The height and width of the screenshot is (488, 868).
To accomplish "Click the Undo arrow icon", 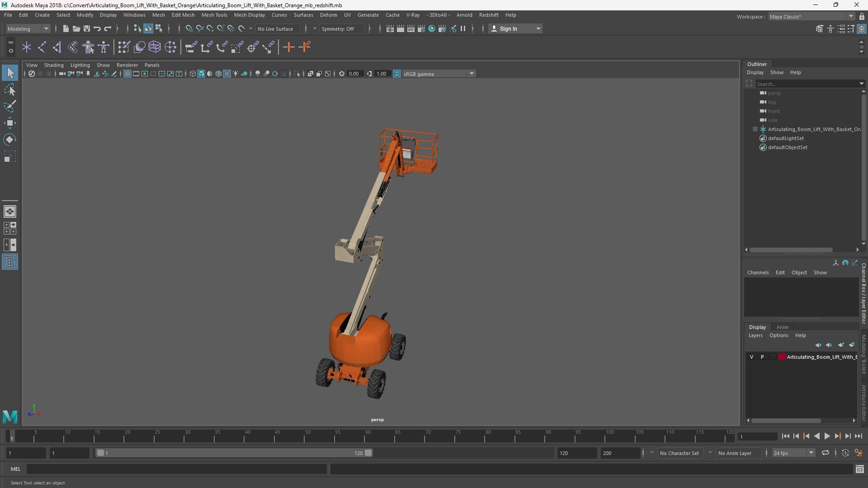I will point(97,28).
